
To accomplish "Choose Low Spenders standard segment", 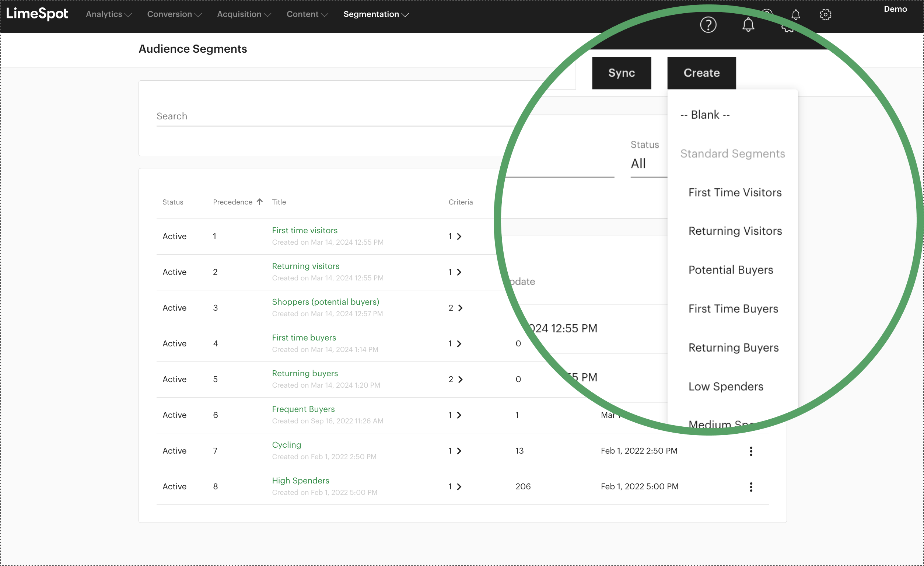I will tap(726, 386).
